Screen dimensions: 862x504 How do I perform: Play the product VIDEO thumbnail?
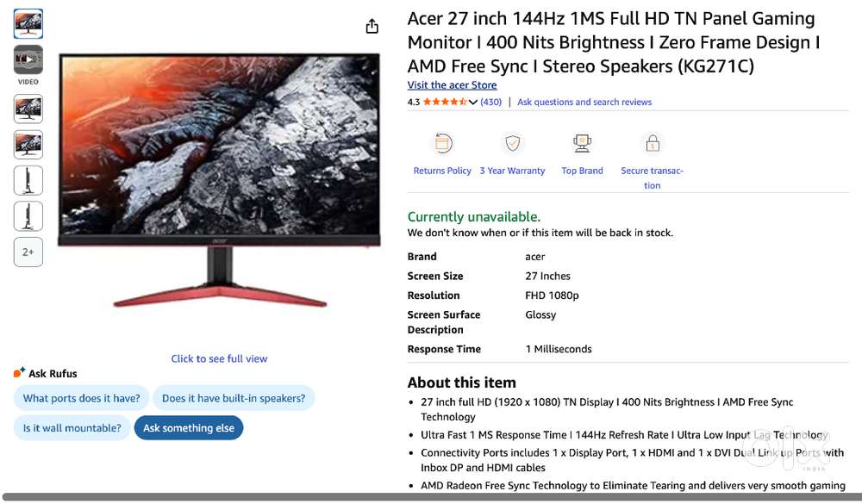(28, 59)
